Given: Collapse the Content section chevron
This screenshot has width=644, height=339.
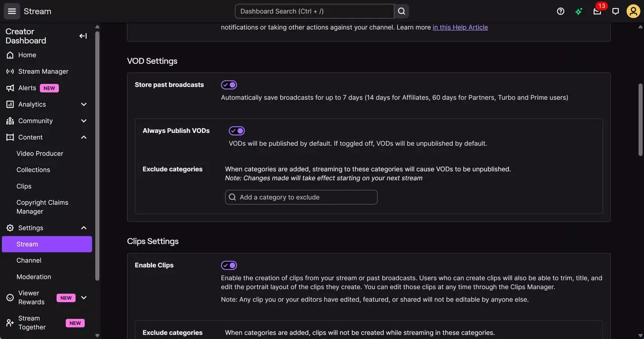Looking at the screenshot, I should point(84,137).
